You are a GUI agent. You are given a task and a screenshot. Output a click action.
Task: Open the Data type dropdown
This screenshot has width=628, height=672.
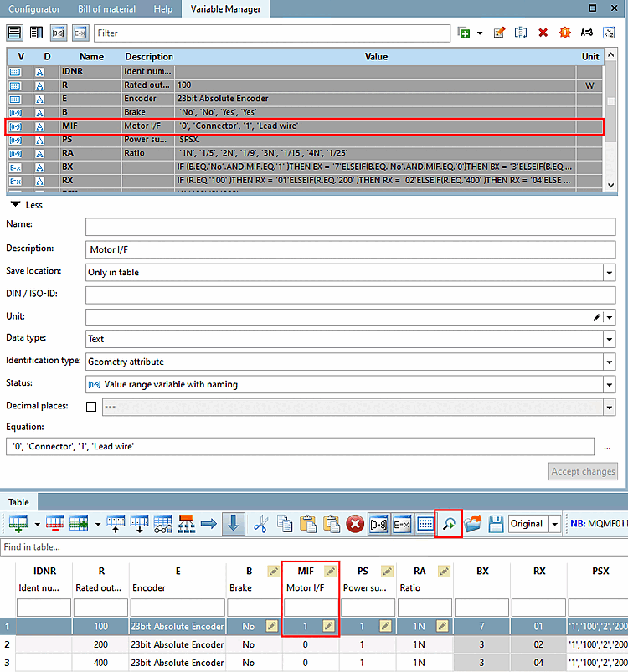pyautogui.click(x=609, y=340)
